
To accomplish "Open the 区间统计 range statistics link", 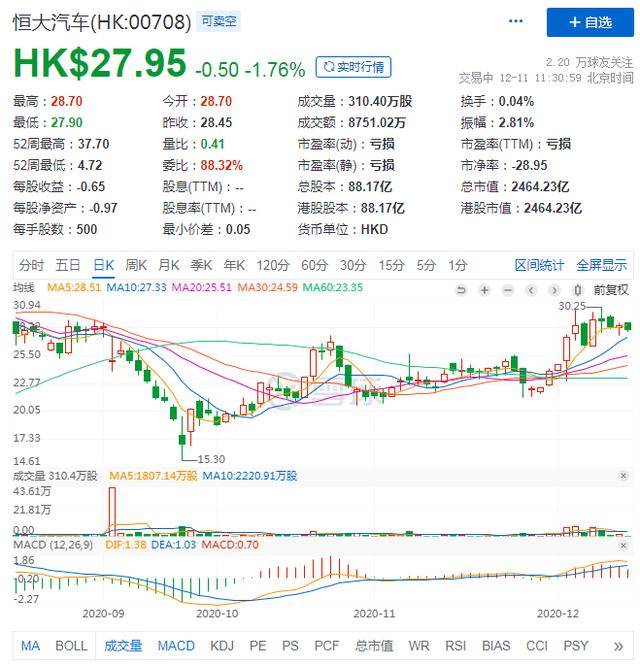I will (539, 265).
